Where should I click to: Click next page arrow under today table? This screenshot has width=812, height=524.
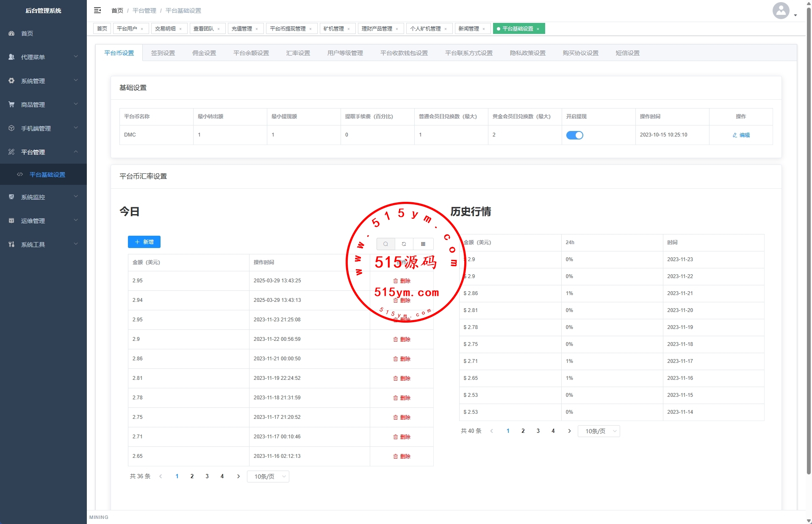pyautogui.click(x=238, y=477)
